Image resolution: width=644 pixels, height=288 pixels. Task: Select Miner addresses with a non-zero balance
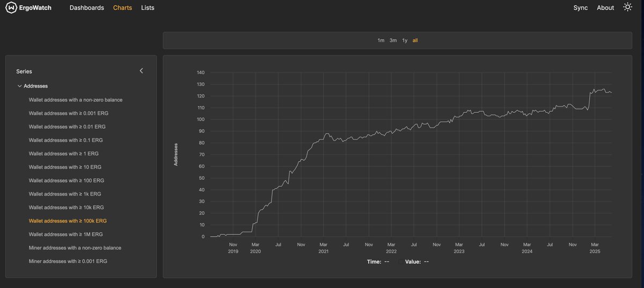point(75,248)
